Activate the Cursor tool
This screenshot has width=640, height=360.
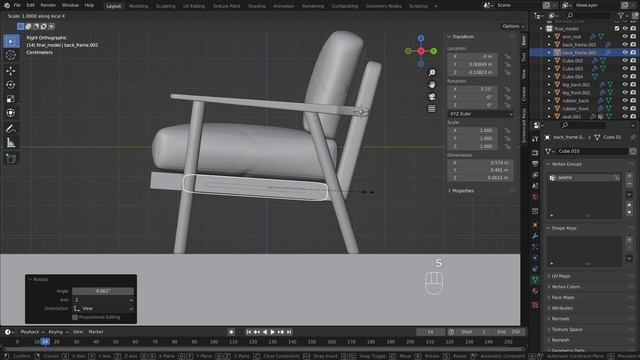(11, 55)
